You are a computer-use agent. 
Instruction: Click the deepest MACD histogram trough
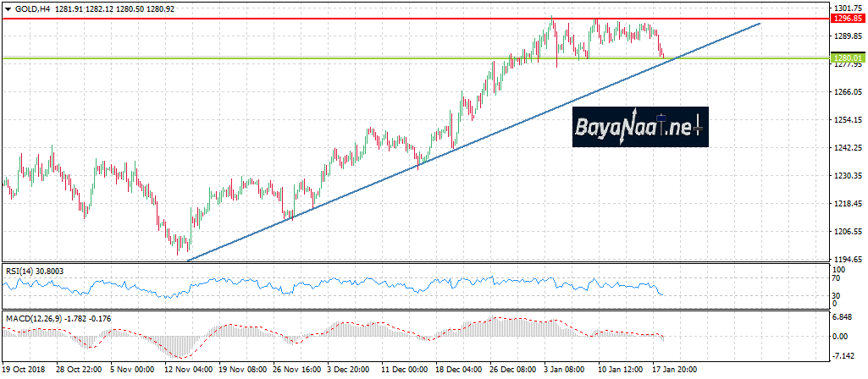click(180, 356)
